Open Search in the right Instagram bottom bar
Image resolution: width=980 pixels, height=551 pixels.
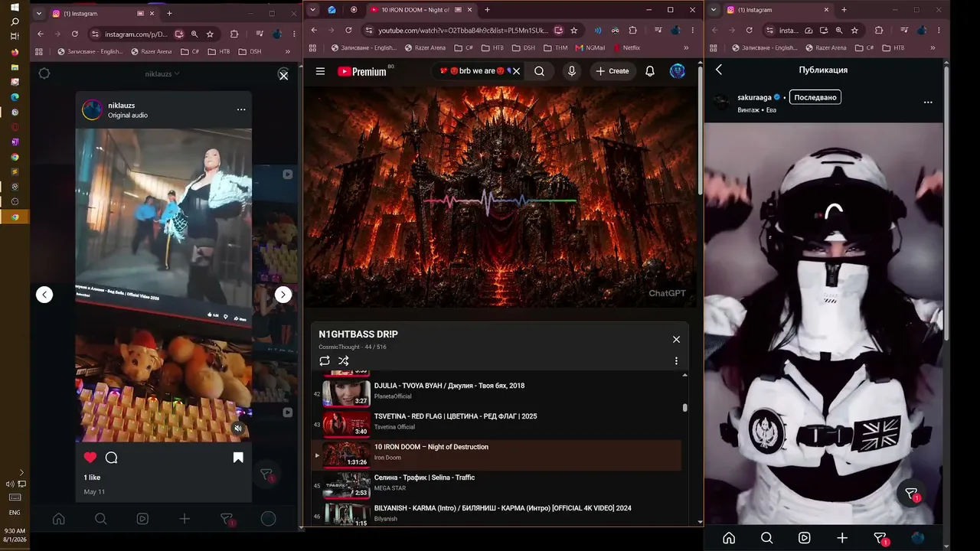(x=766, y=538)
